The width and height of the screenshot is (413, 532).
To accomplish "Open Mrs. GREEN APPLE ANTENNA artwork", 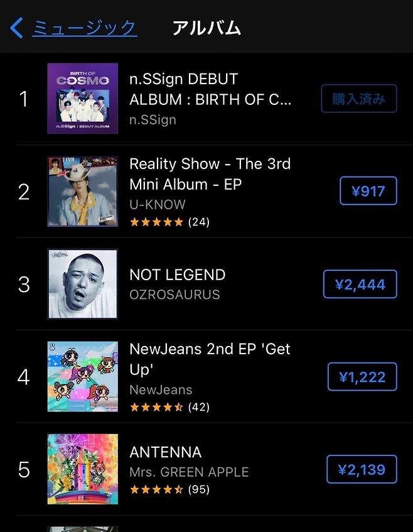I will coord(82,469).
